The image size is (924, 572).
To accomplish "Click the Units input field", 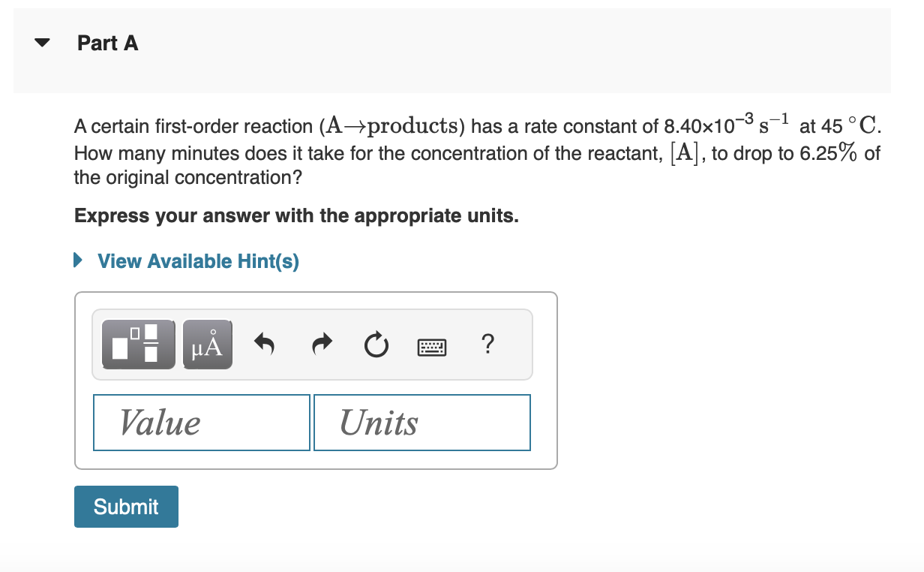I will pos(421,422).
